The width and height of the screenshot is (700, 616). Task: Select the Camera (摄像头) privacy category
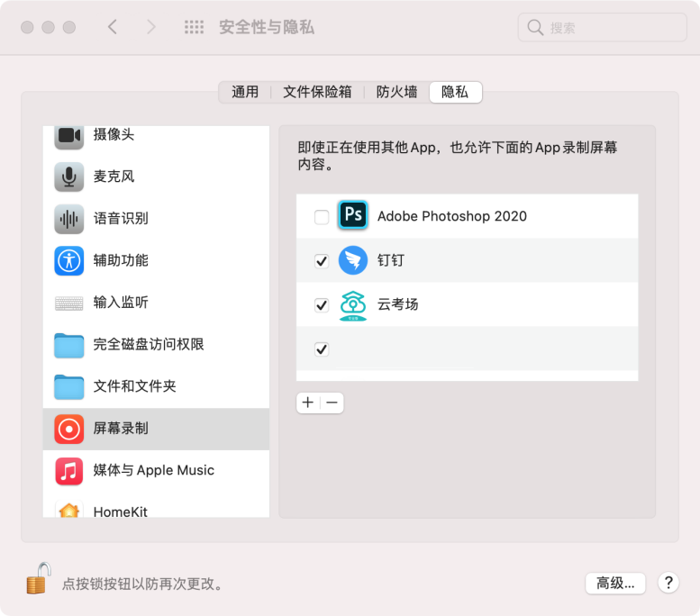tap(114, 135)
